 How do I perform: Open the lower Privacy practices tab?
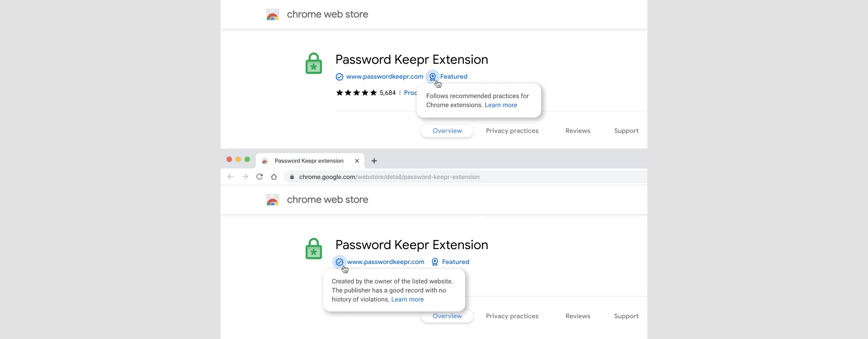512,316
